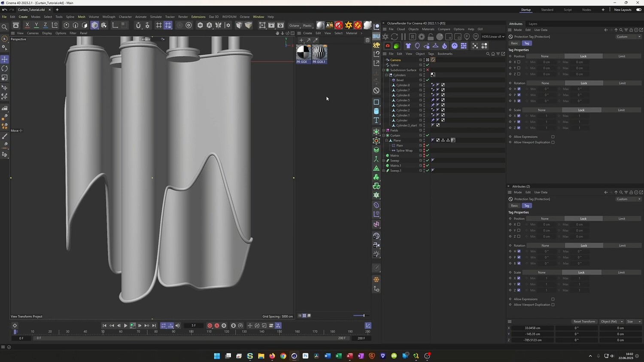Open the HDR/Linear sRGB dropdown
644x362 pixels.
tap(493, 37)
